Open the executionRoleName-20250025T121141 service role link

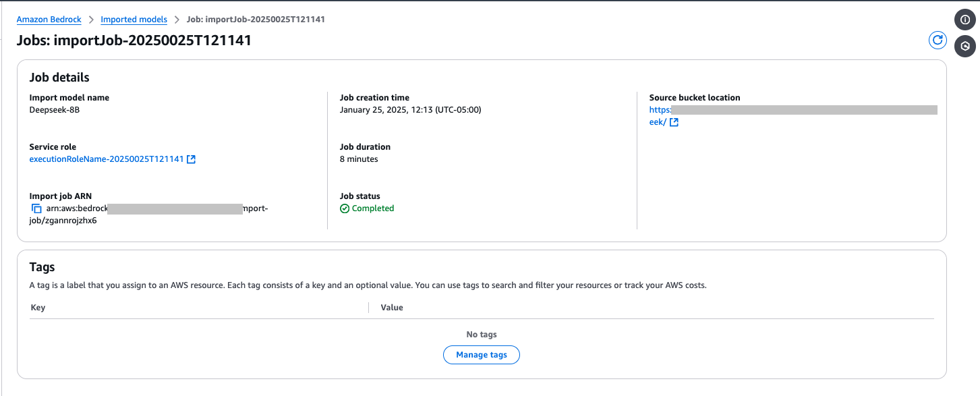tap(107, 159)
